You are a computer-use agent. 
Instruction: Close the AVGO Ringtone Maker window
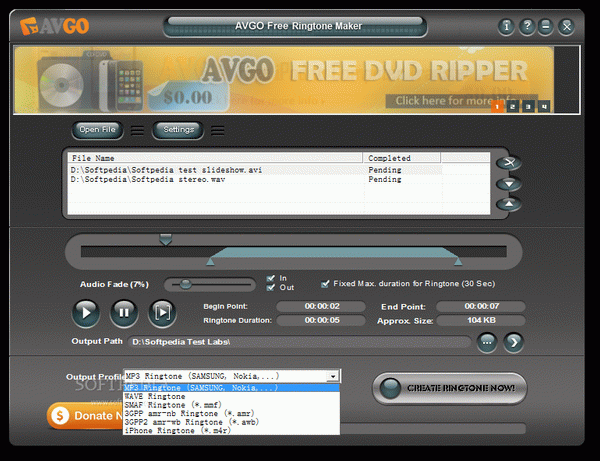click(x=566, y=26)
